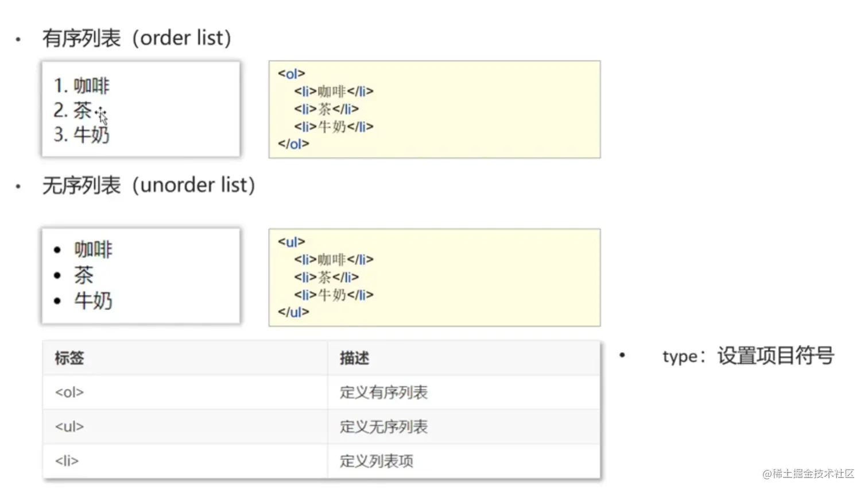Click <li>牛奶</li> line in the ul code

pos(334,295)
